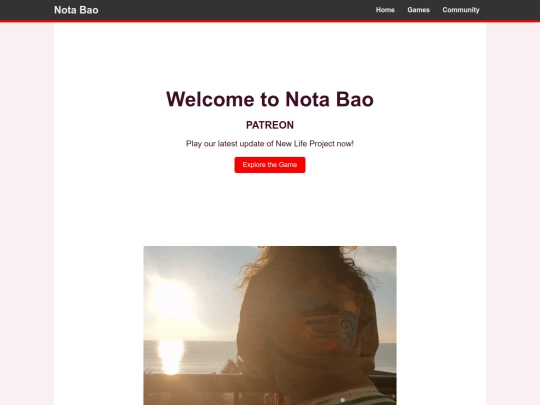Go to the Games page
The width and height of the screenshot is (540, 405).
pos(418,10)
